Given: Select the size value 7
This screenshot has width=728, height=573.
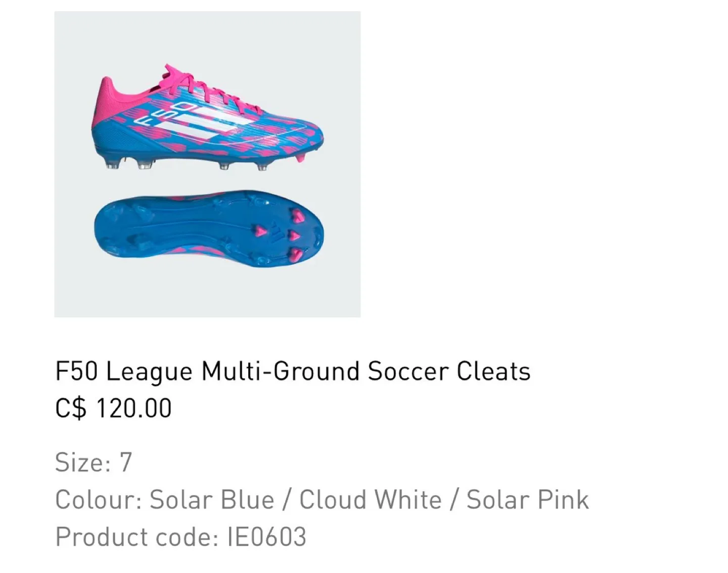Looking at the screenshot, I should (125, 462).
